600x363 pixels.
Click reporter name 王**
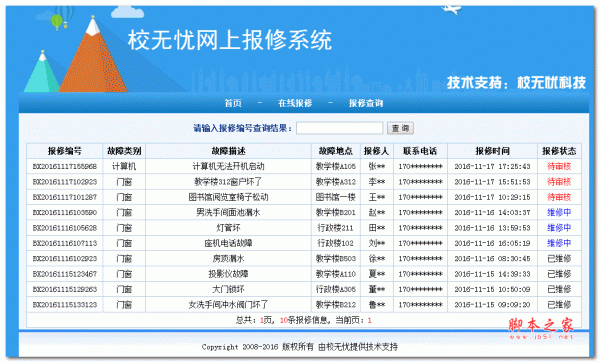coord(377,197)
